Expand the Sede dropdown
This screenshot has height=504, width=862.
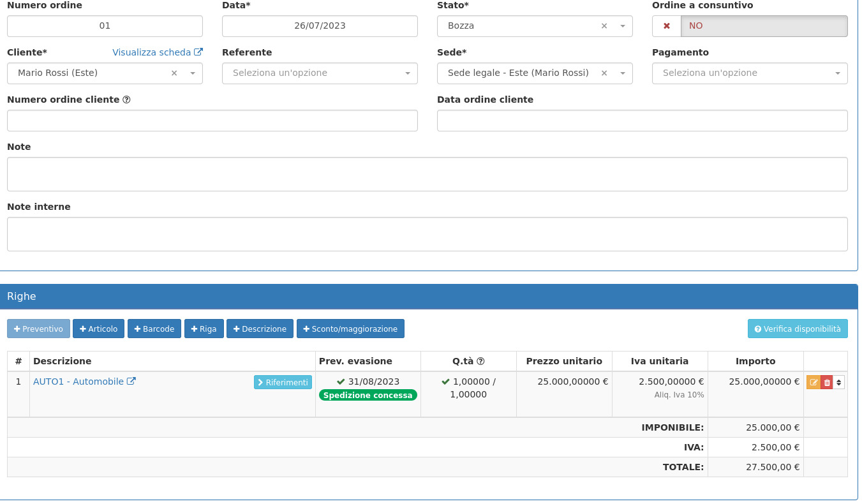coord(623,73)
